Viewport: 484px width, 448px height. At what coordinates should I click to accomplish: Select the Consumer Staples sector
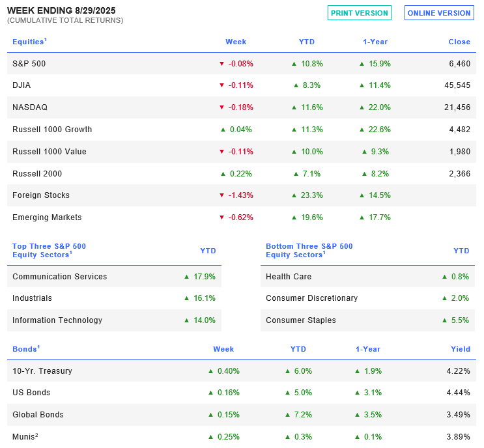point(301,320)
